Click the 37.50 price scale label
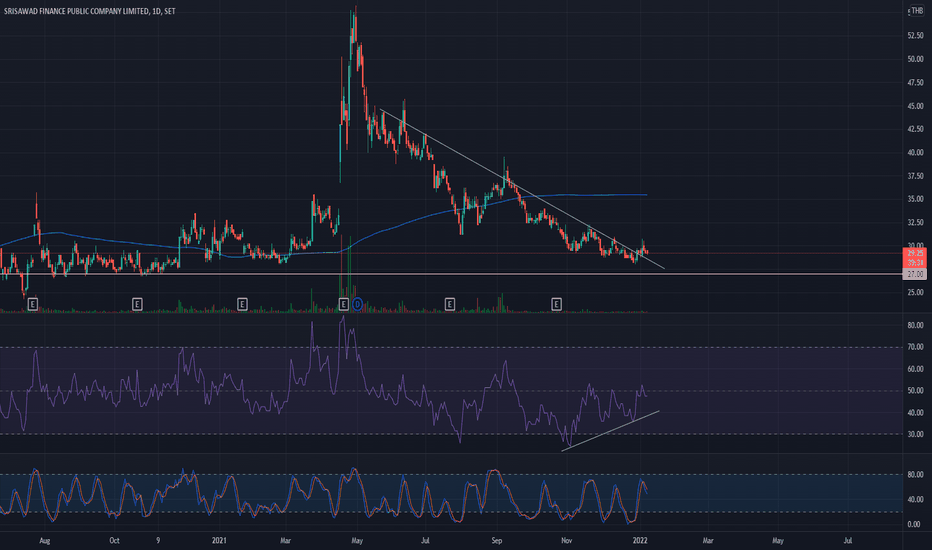Image resolution: width=932 pixels, height=550 pixels. [x=915, y=176]
